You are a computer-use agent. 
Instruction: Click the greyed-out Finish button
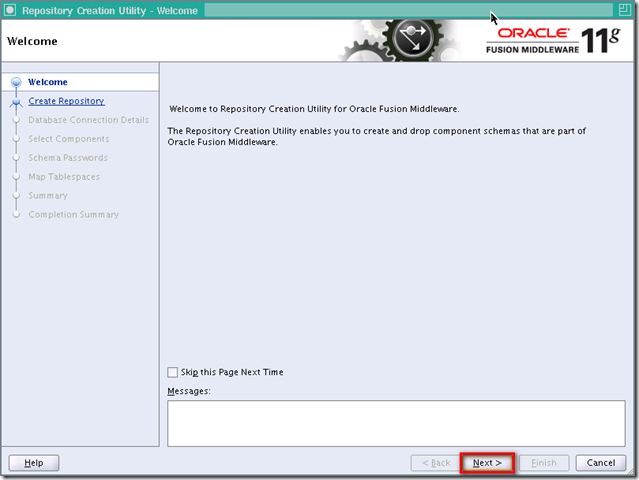[x=544, y=463]
